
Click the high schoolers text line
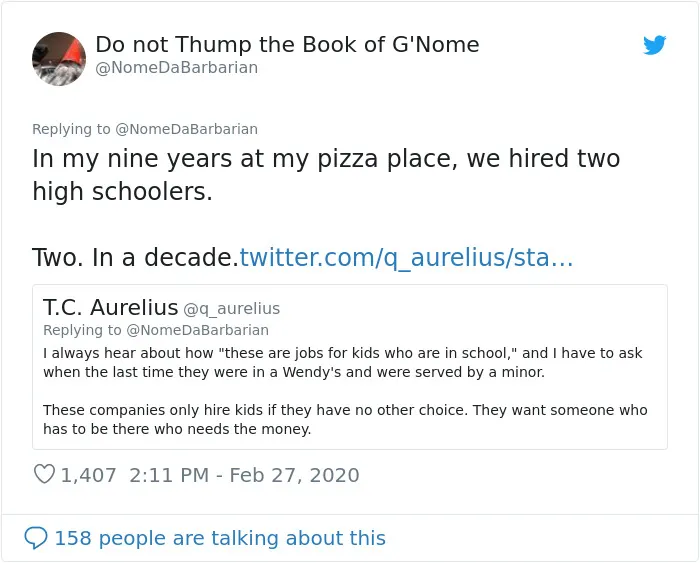pos(122,192)
